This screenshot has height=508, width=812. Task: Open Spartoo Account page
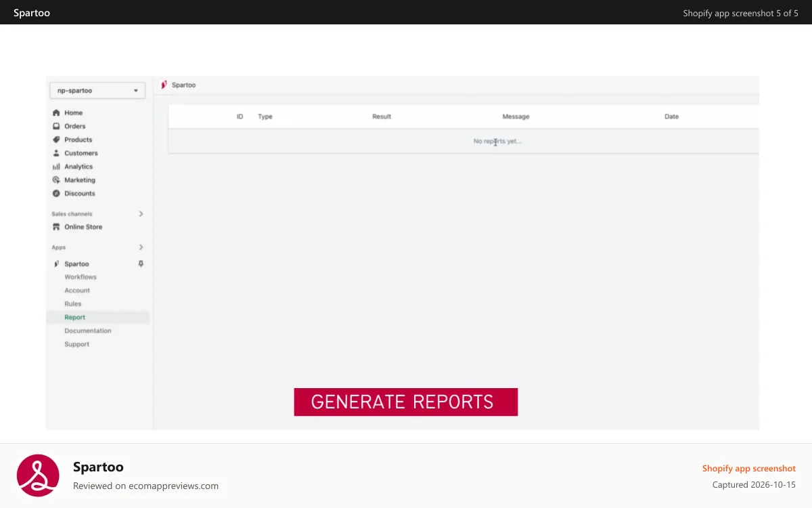[77, 291]
